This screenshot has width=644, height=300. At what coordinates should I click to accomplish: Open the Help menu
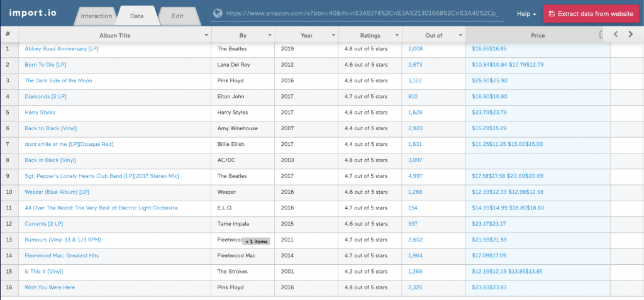coord(526,14)
